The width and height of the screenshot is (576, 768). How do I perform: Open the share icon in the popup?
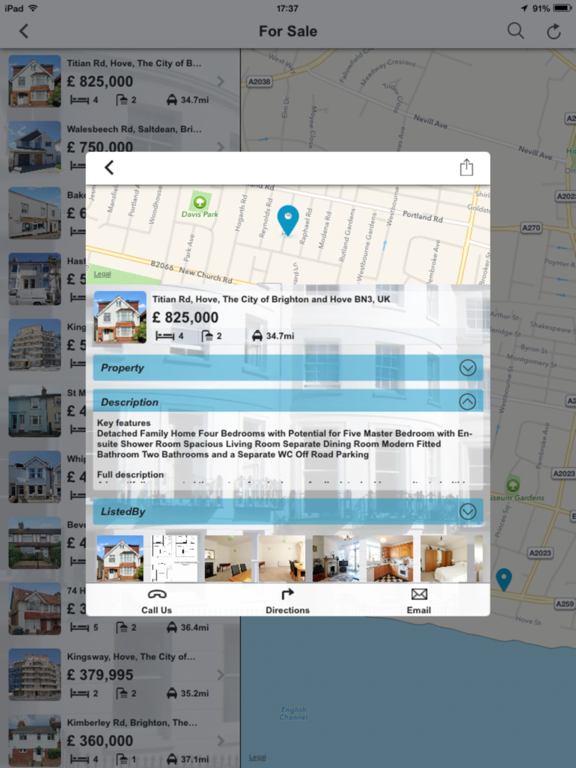[x=466, y=167]
